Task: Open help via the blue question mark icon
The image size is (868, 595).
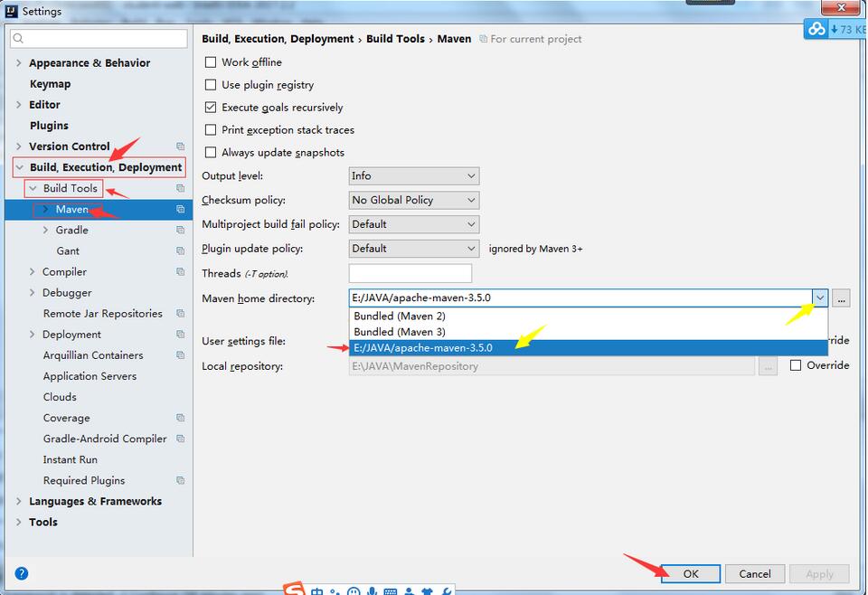Action: tap(22, 573)
